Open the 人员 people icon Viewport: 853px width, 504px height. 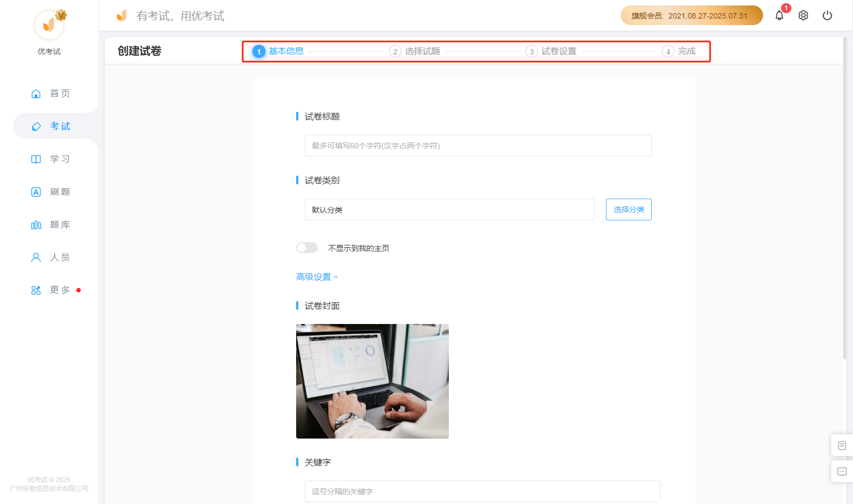pos(36,257)
